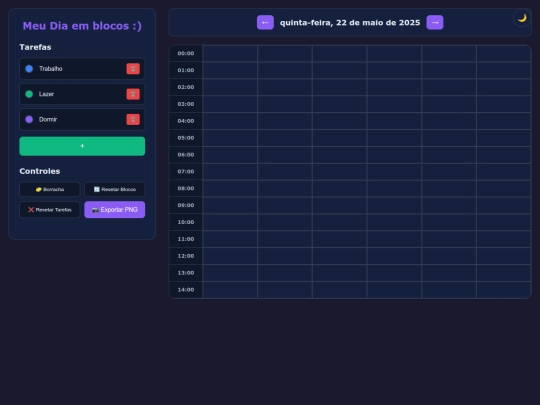This screenshot has height=405, width=540.
Task: Delete the Dormir task
Action: point(133,120)
